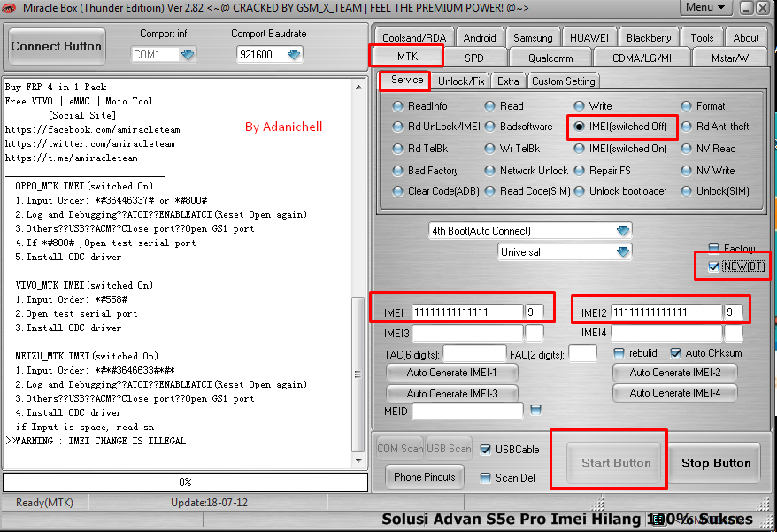Toggle the USBCable checkbox

[x=486, y=450]
